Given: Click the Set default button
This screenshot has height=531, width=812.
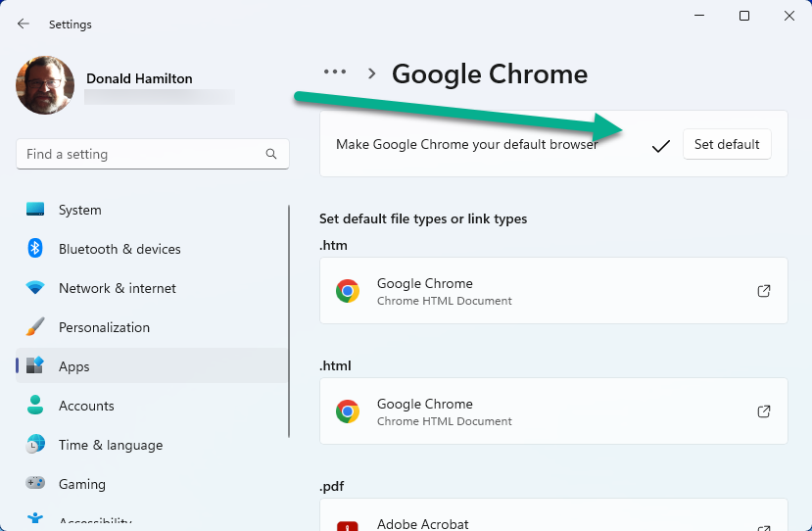Looking at the screenshot, I should pos(727,144).
